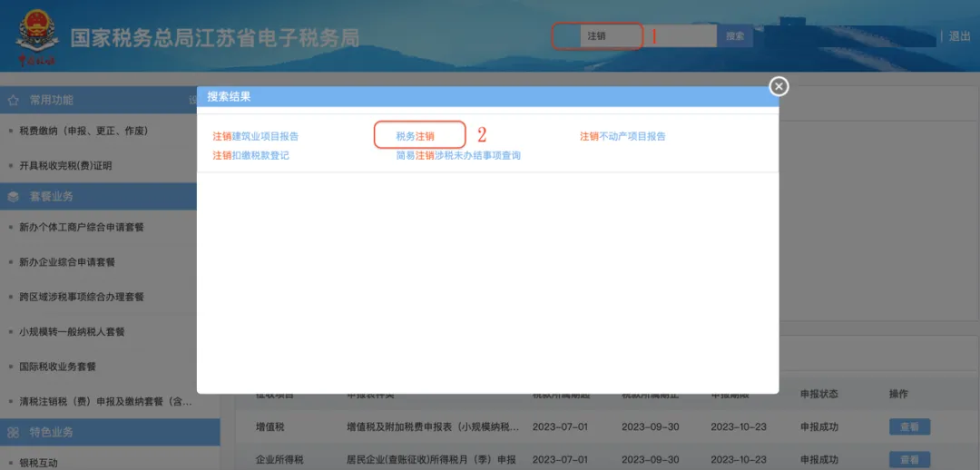Viewport: 980px width, 470px height.
Task: Click the 增值税 cell in table
Action: pos(270,426)
